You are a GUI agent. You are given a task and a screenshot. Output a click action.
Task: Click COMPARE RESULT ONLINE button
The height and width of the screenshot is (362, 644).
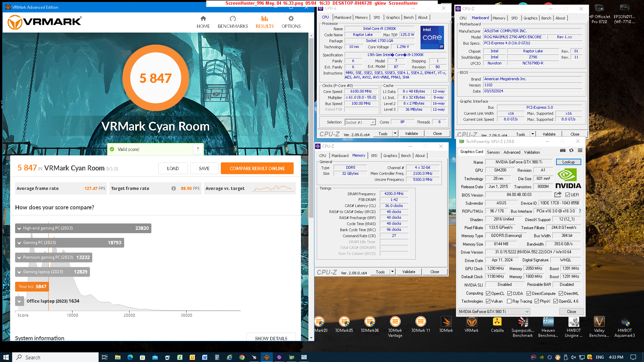(x=257, y=168)
